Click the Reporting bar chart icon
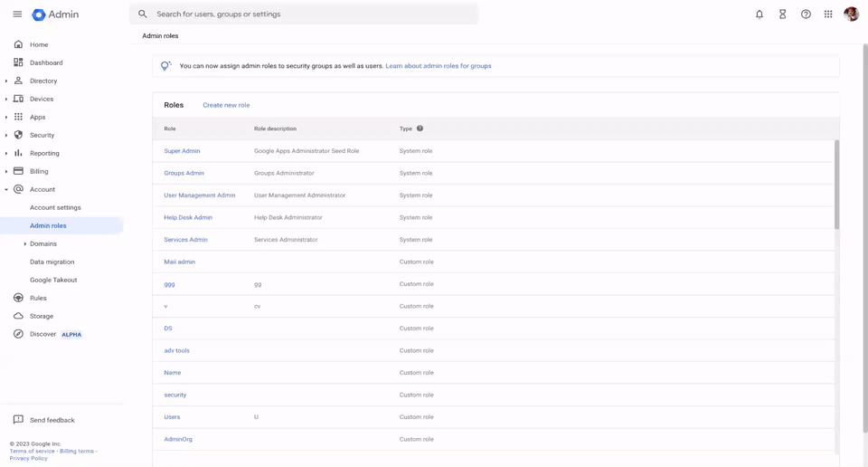The height and width of the screenshot is (467, 868). [18, 153]
